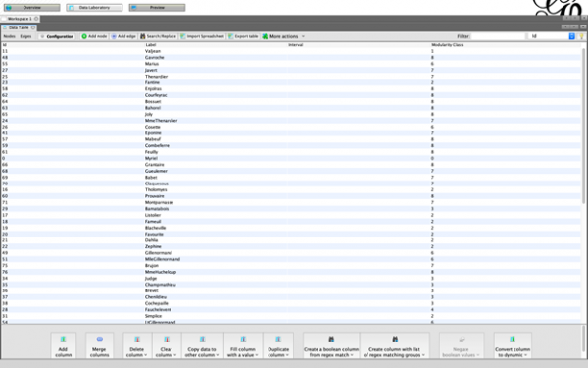Select the Champmathieu row
Screen dimensions: 588x368
(x=291, y=285)
